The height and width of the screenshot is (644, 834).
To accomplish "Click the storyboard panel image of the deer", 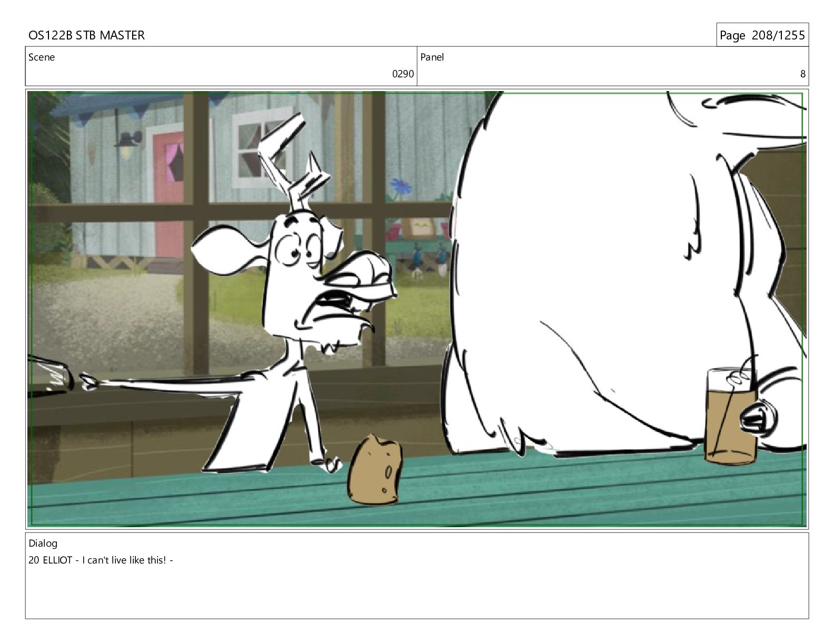I will pyautogui.click(x=417, y=309).
